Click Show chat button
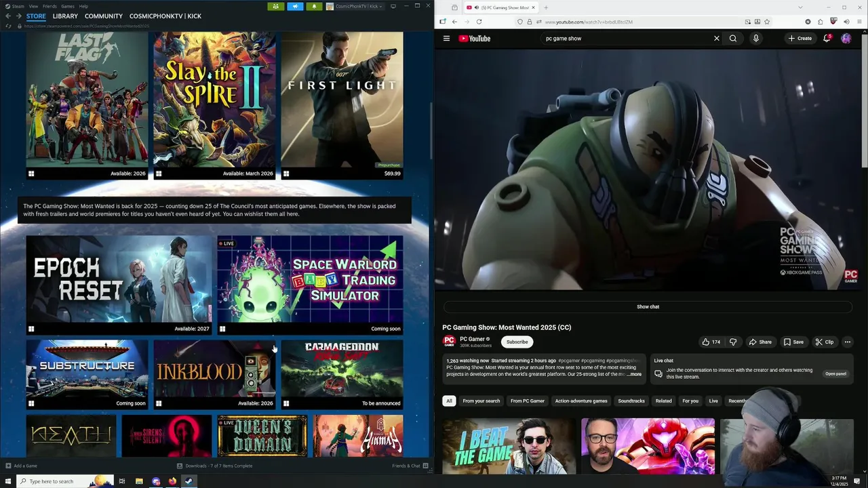 coord(648,307)
